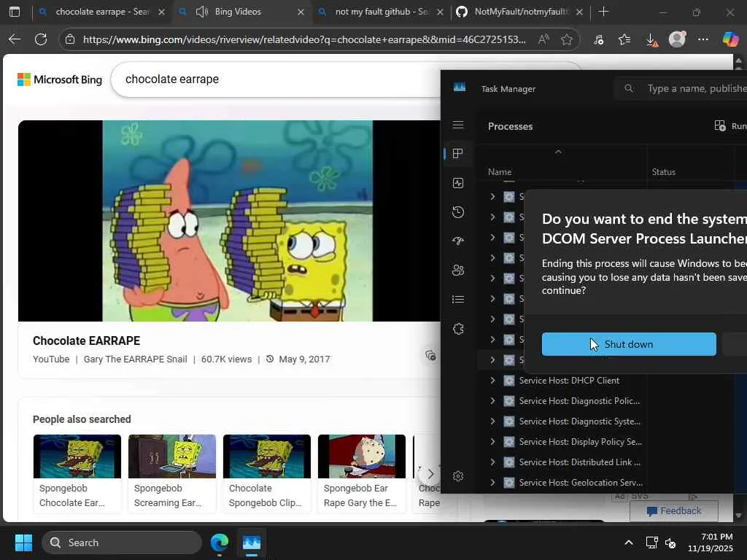
Task: Click Task Manager icon on taskbar
Action: (x=252, y=542)
